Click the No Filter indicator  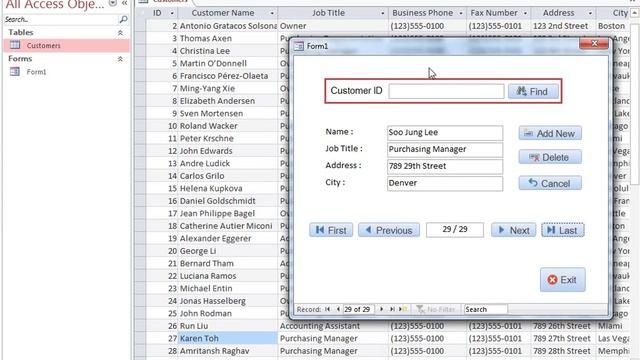(x=436, y=309)
